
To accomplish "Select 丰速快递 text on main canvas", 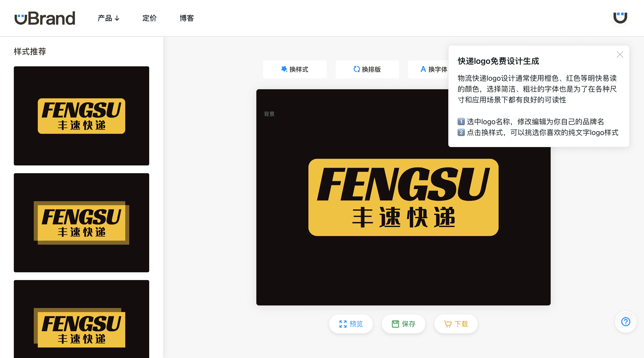I will click(404, 217).
